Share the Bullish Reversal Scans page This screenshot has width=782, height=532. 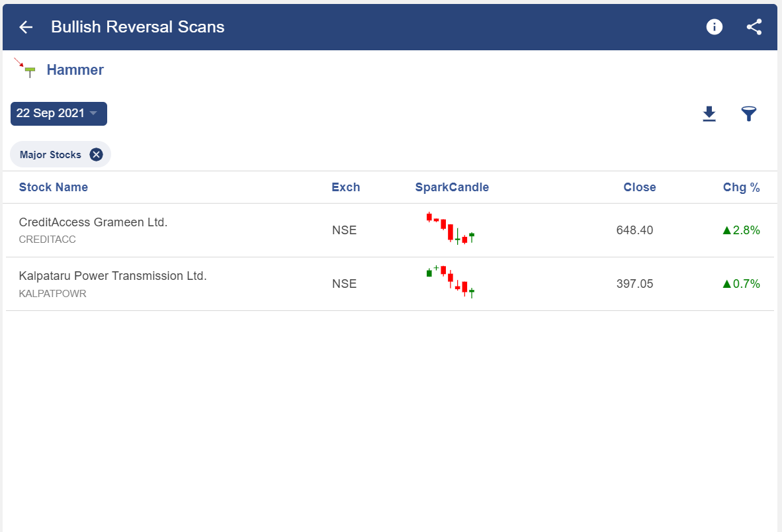754,27
